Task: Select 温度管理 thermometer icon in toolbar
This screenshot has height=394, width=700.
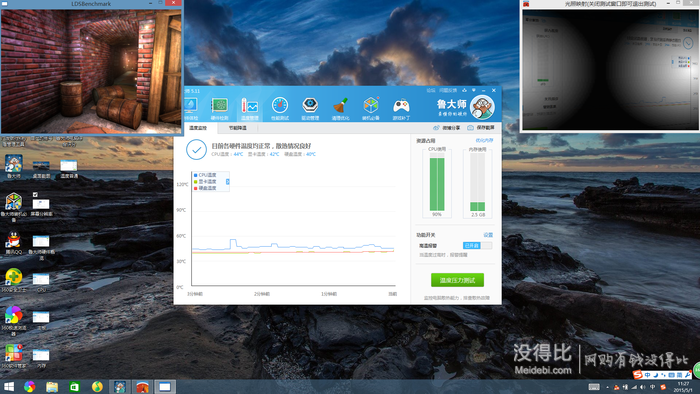Action: [250, 109]
